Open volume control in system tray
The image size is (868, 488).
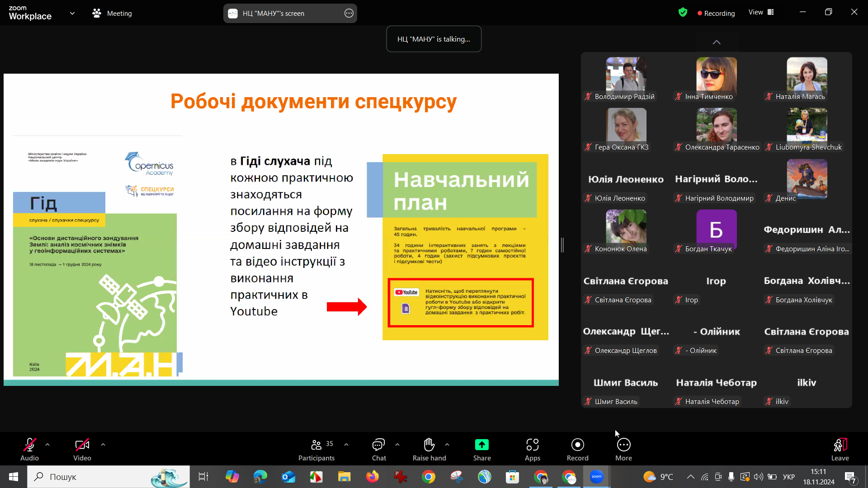tap(758, 477)
